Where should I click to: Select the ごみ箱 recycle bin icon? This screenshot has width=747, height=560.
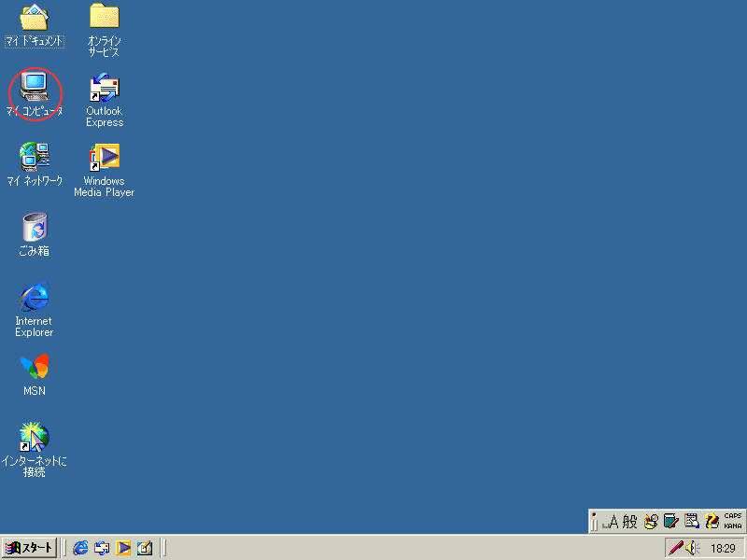pyautogui.click(x=35, y=234)
